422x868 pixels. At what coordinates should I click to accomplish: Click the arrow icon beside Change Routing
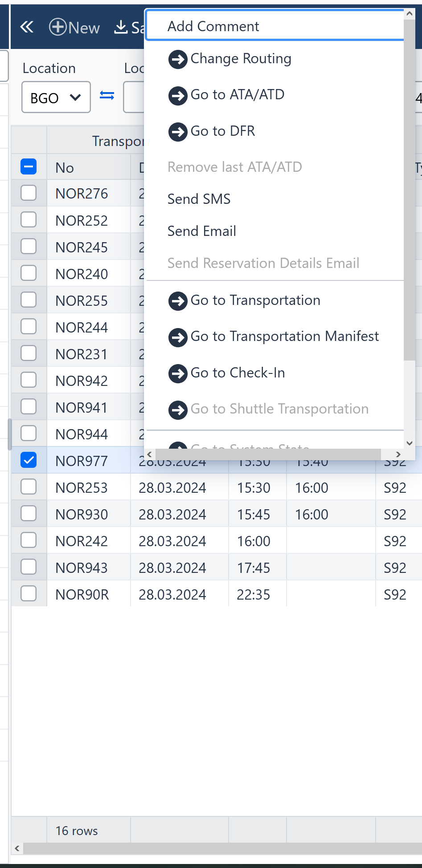(178, 59)
